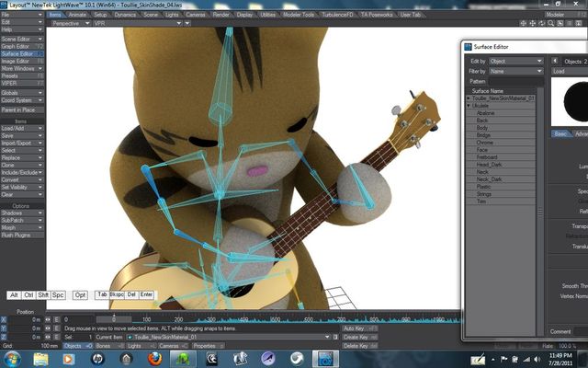Toggle the Y position channel button
The height and width of the screenshot is (368, 588).
(x=4, y=328)
